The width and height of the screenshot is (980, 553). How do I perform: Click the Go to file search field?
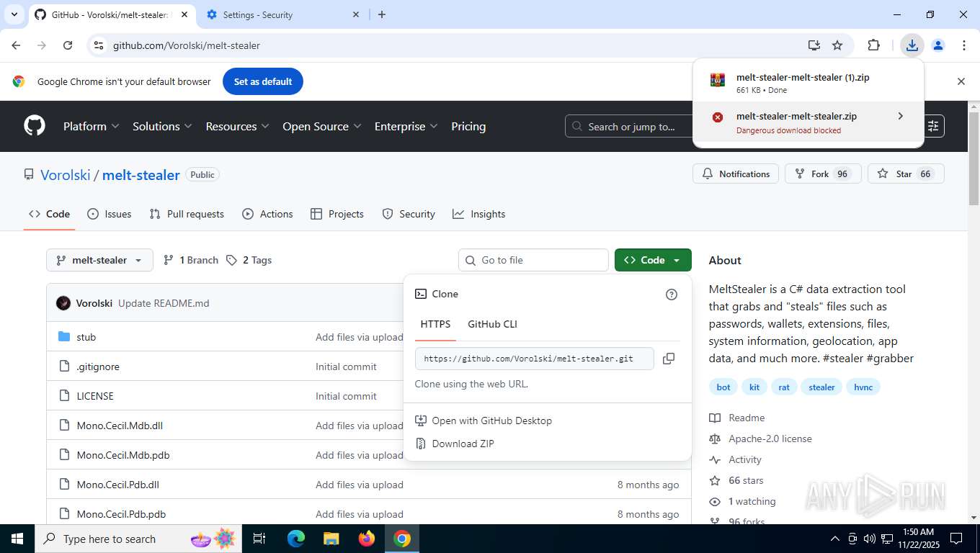[534, 260]
